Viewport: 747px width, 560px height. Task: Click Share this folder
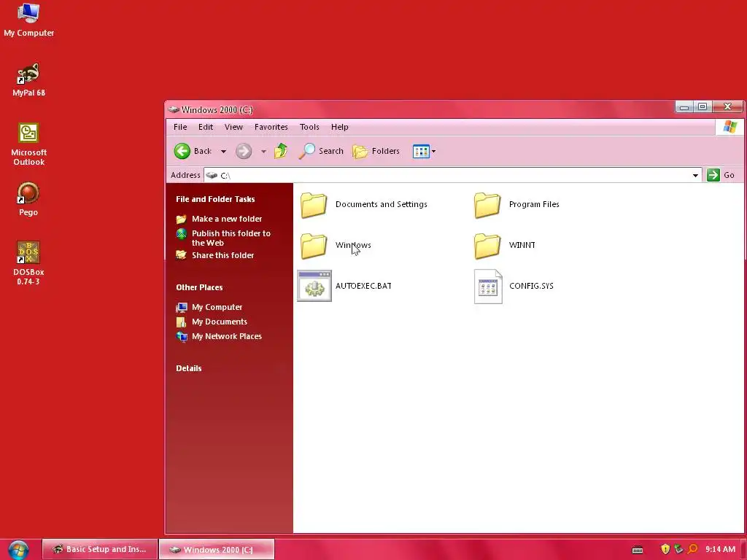click(223, 255)
